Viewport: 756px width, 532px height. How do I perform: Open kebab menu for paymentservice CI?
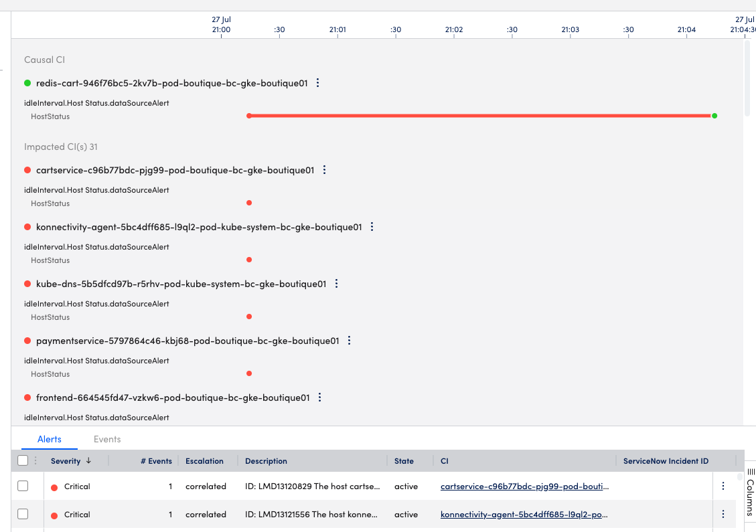[350, 340]
